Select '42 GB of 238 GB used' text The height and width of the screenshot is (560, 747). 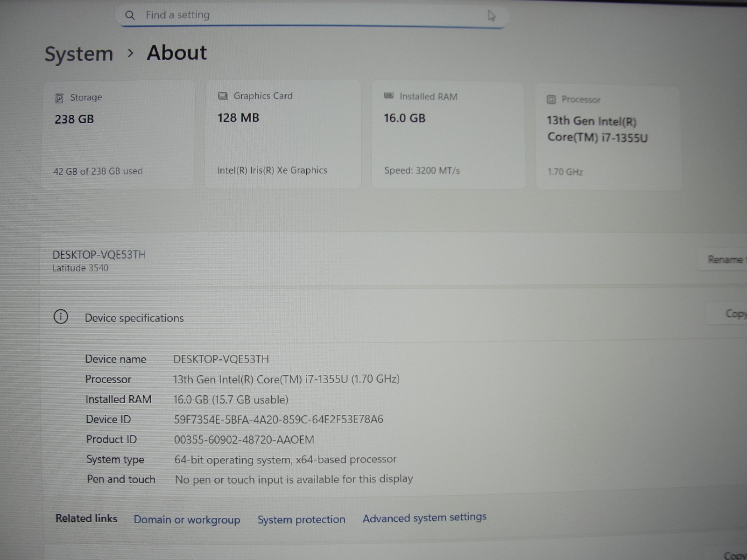[x=98, y=171]
